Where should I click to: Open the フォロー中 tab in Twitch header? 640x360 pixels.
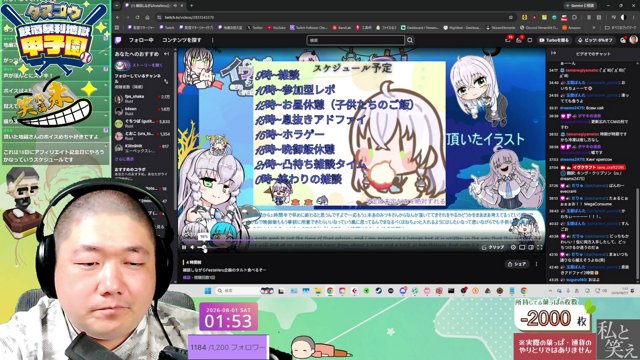click(141, 40)
